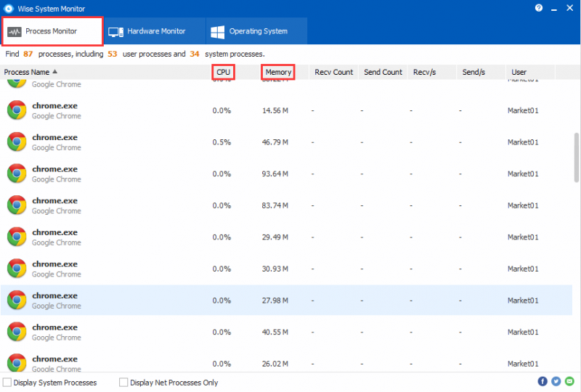Click Chrome icon of 30.93 M process

17,269
